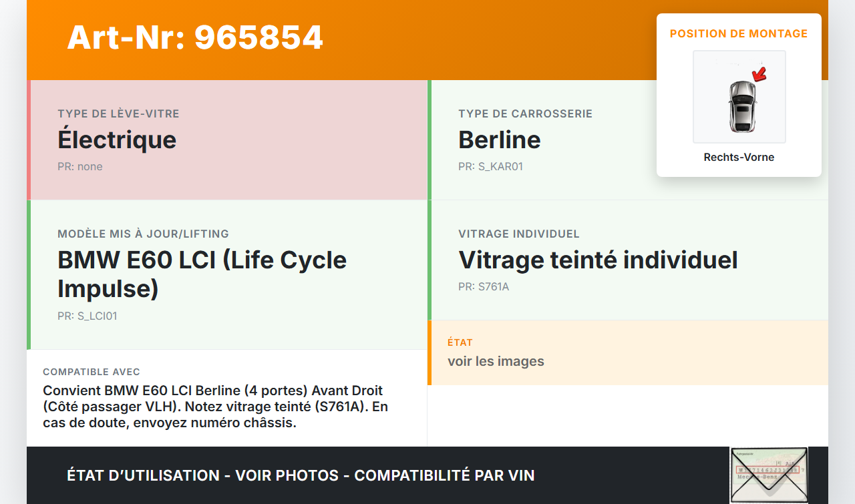Click the 'PR: S761A' code

[484, 286]
